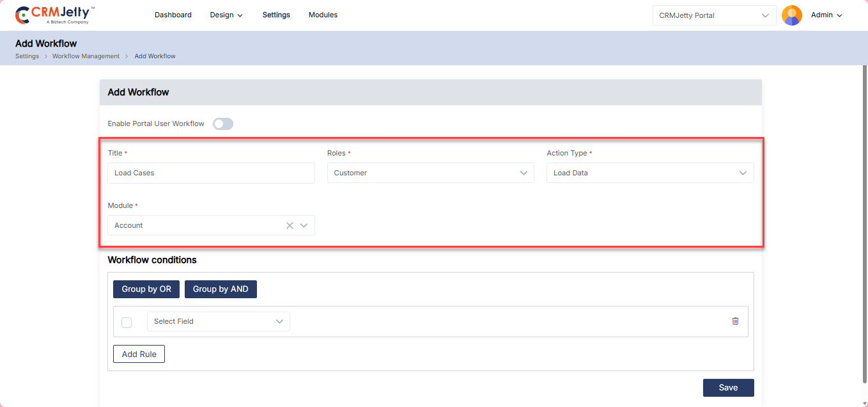
Task: Expand the Action Type dropdown
Action: (649, 173)
